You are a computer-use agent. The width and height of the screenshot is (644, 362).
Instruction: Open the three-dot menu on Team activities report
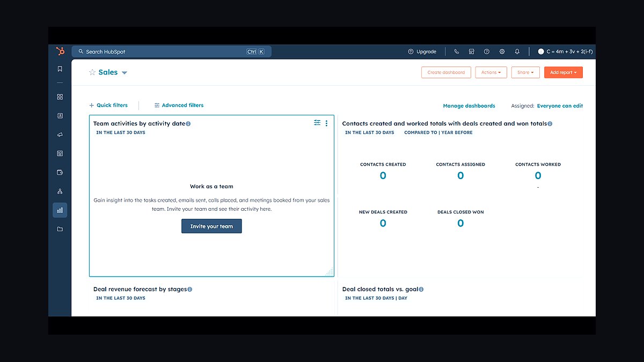click(x=326, y=123)
